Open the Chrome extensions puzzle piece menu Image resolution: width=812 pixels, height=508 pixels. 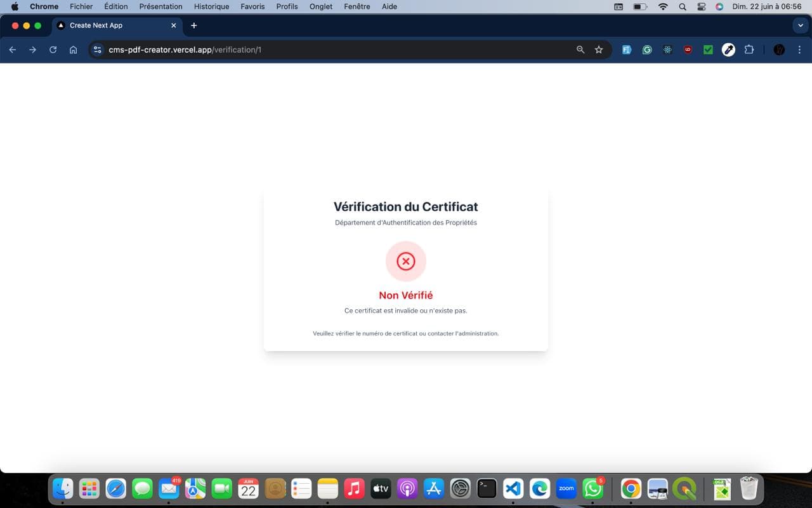pos(750,50)
